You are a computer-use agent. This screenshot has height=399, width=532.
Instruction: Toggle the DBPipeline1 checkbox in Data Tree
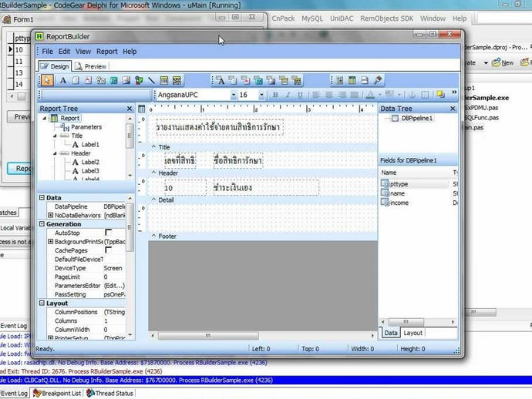click(395, 119)
